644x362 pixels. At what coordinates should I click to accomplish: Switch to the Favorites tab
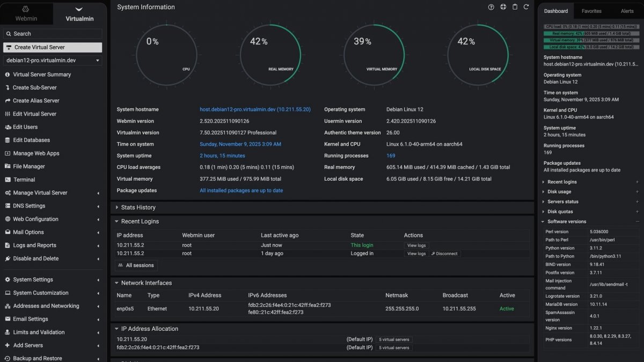coord(591,11)
